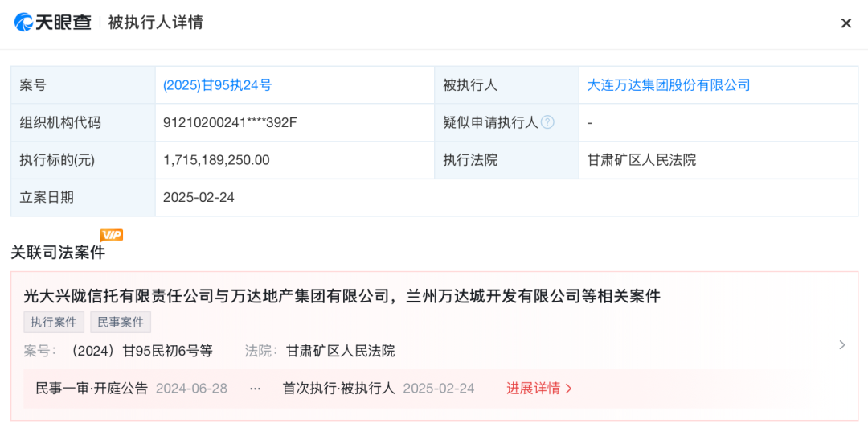Open 大连万达集团股份有限公司 company link
The height and width of the screenshot is (428, 868).
[669, 84]
